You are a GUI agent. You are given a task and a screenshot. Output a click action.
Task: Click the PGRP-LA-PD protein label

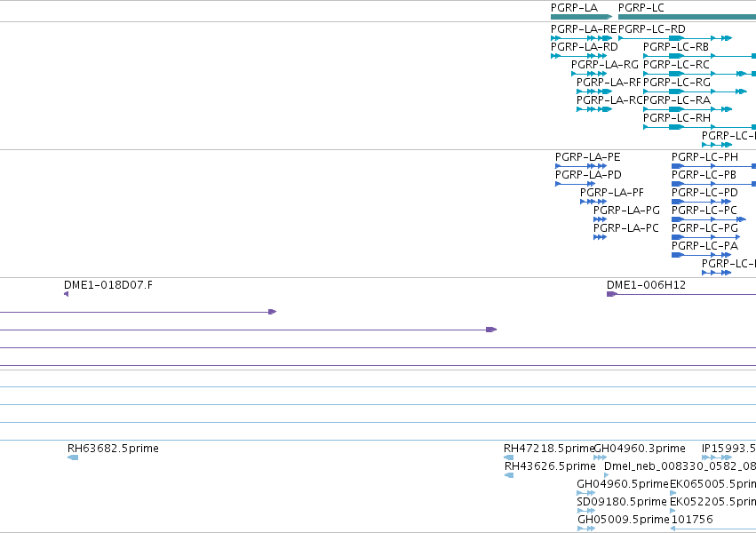[x=588, y=175]
